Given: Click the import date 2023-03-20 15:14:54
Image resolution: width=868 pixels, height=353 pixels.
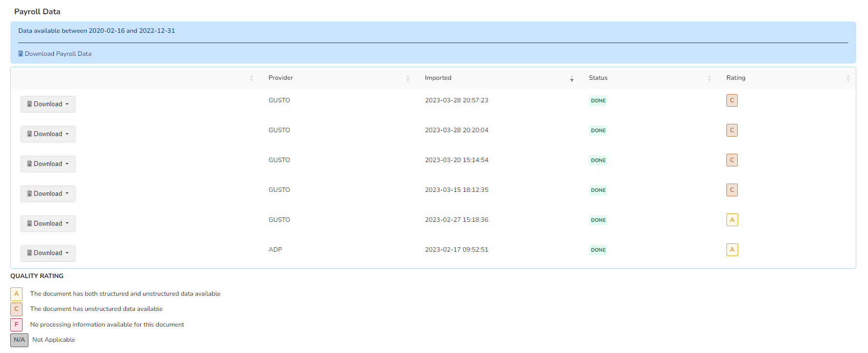Looking at the screenshot, I should pyautogui.click(x=457, y=160).
